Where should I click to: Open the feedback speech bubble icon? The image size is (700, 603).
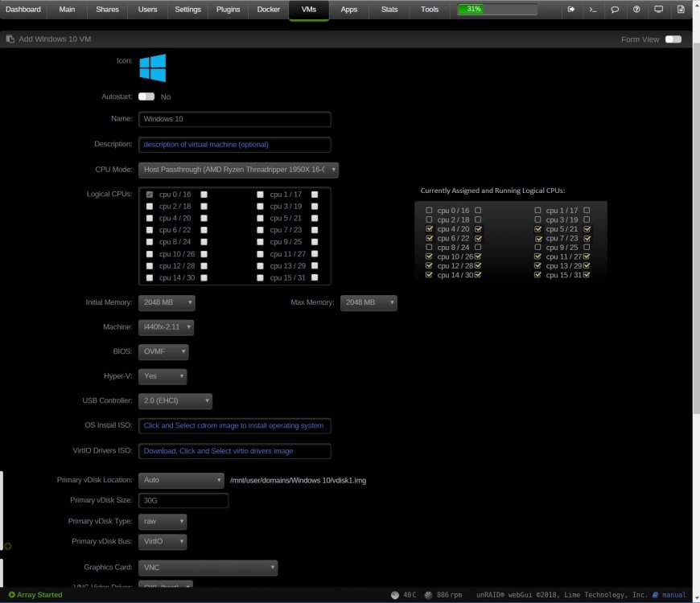coord(615,10)
